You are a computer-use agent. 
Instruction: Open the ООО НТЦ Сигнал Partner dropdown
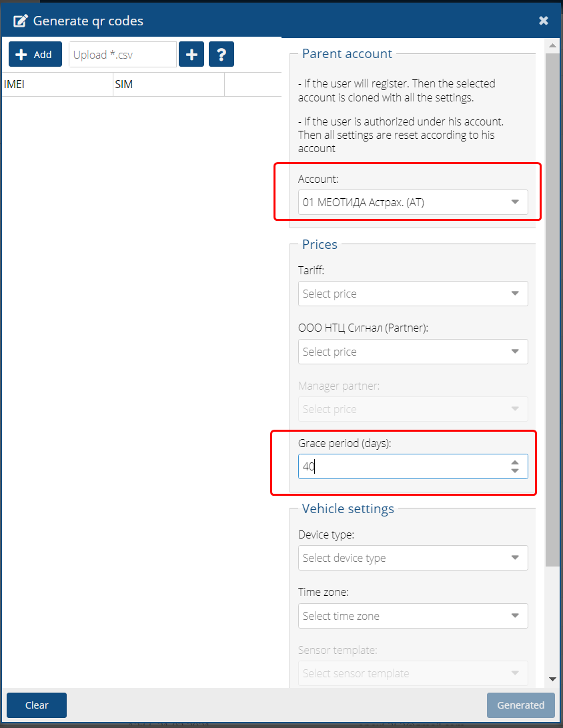click(x=412, y=352)
